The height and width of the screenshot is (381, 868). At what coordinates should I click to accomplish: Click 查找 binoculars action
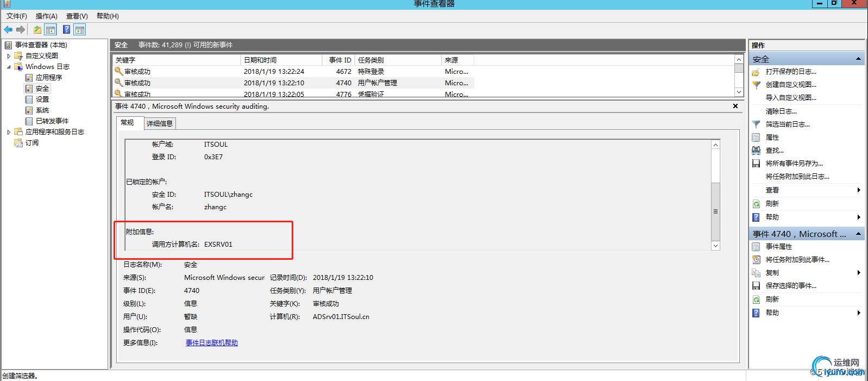pos(775,151)
